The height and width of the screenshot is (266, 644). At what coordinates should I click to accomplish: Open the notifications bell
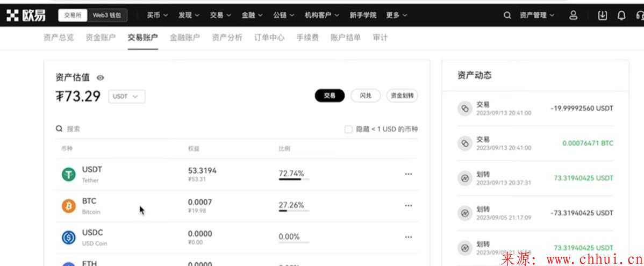621,15
